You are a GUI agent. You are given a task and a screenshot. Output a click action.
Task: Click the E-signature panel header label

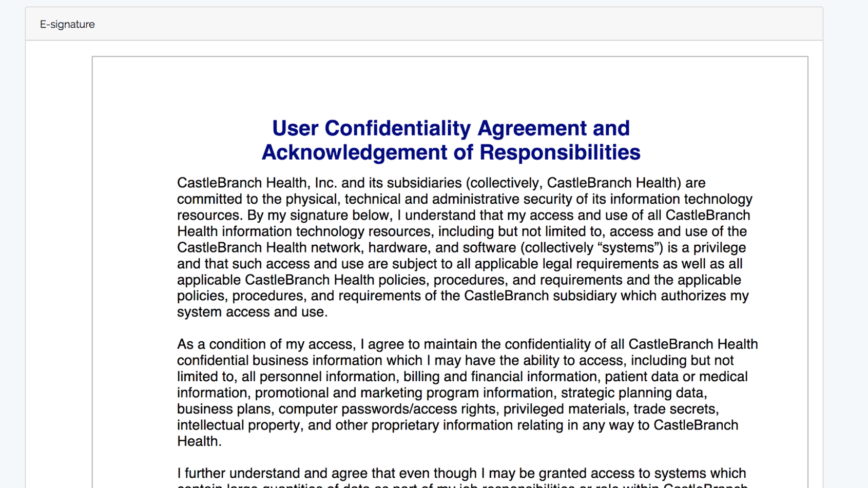67,24
